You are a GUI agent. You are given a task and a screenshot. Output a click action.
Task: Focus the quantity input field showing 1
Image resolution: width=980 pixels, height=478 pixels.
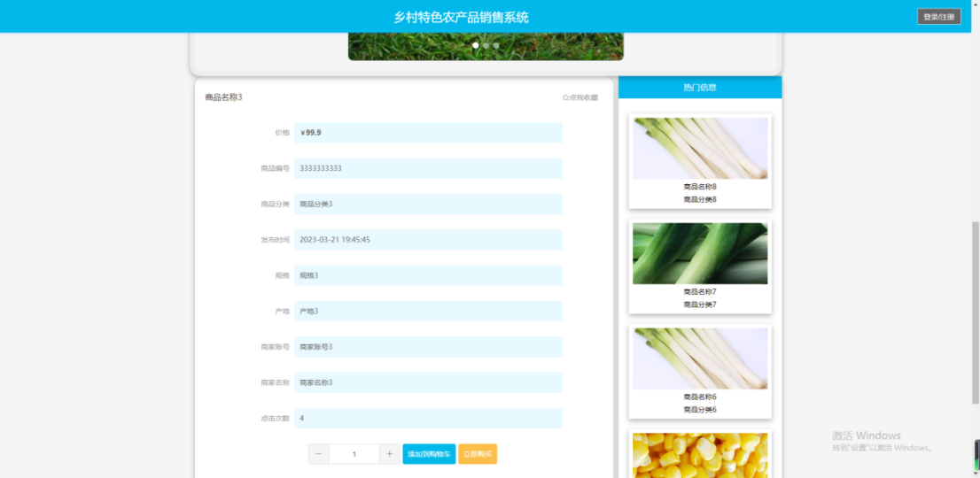point(354,454)
